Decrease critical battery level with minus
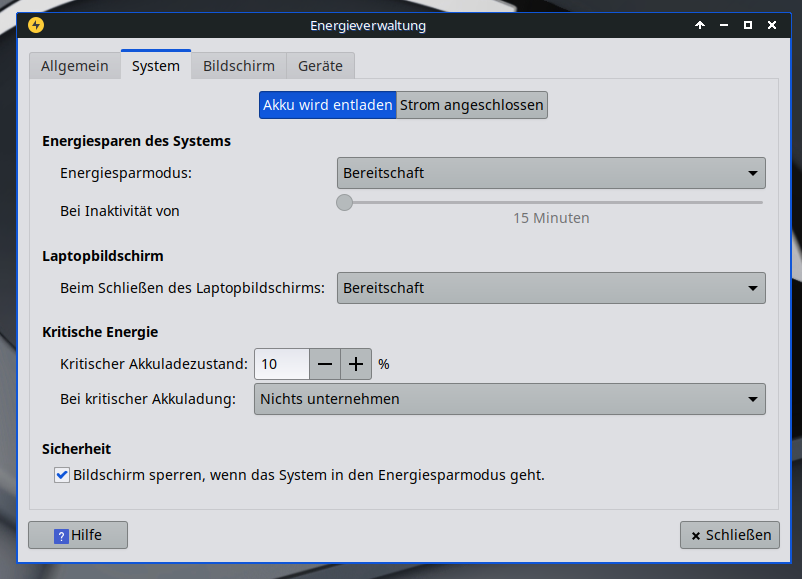 325,364
